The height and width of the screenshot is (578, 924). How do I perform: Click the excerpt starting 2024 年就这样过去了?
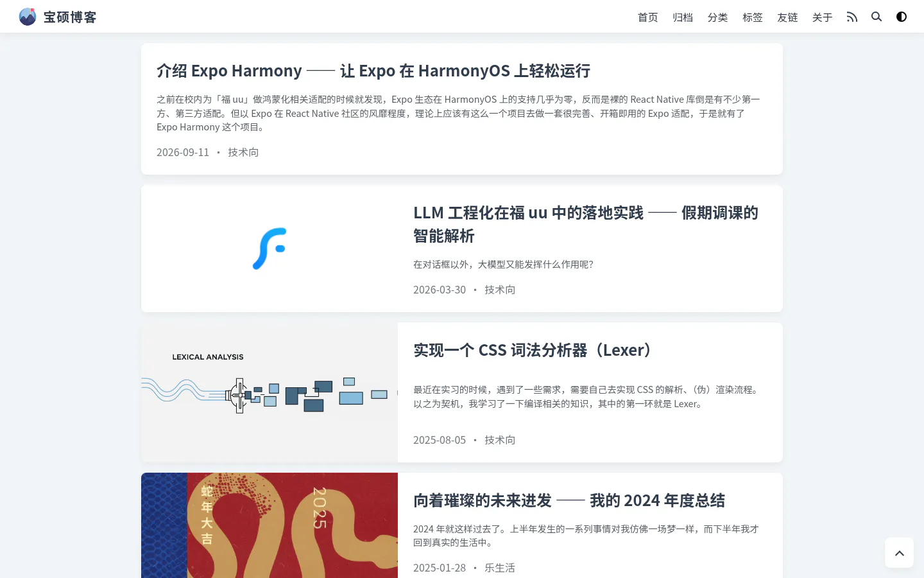(586, 536)
